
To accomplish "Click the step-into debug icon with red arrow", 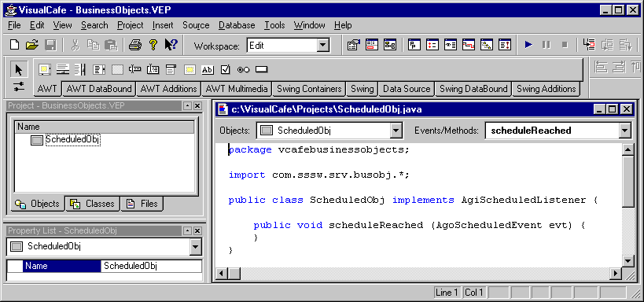I will pyautogui.click(x=589, y=45).
